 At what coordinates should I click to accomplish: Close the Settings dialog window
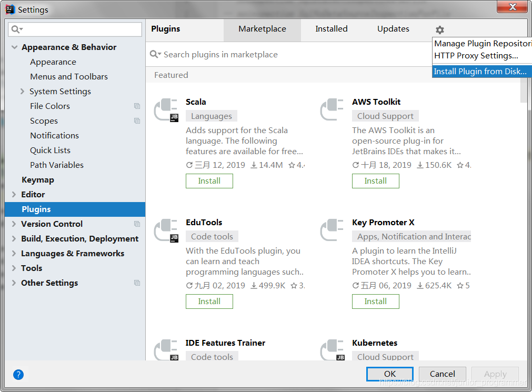(x=513, y=7)
